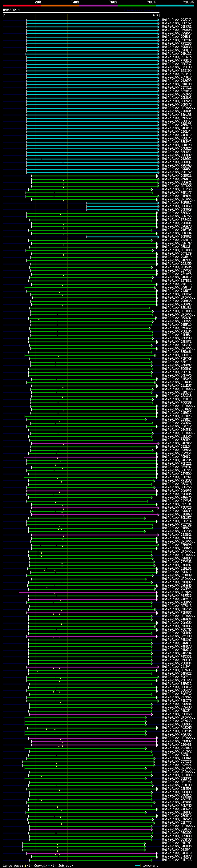Click the white query sequence bar

click(81, 13)
